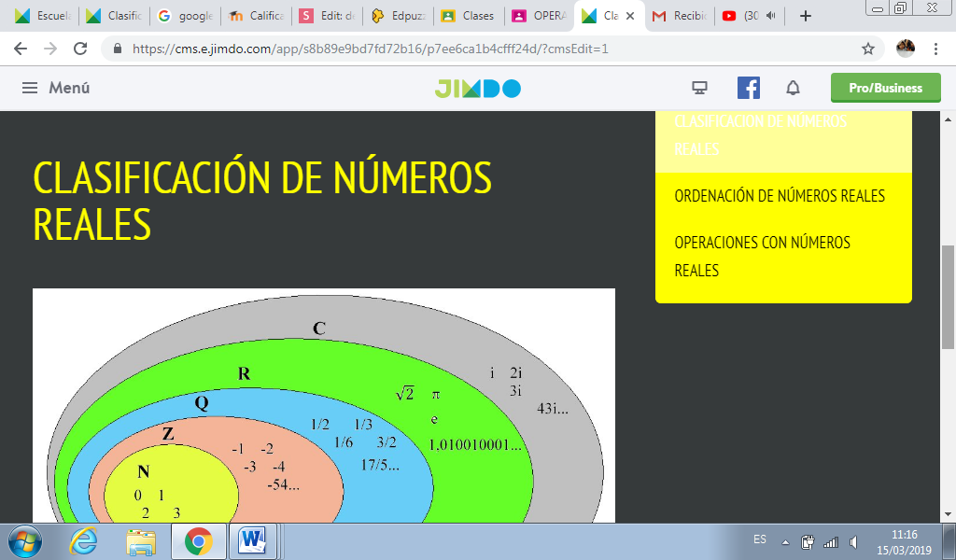Show hidden system tray icons

pos(785,541)
